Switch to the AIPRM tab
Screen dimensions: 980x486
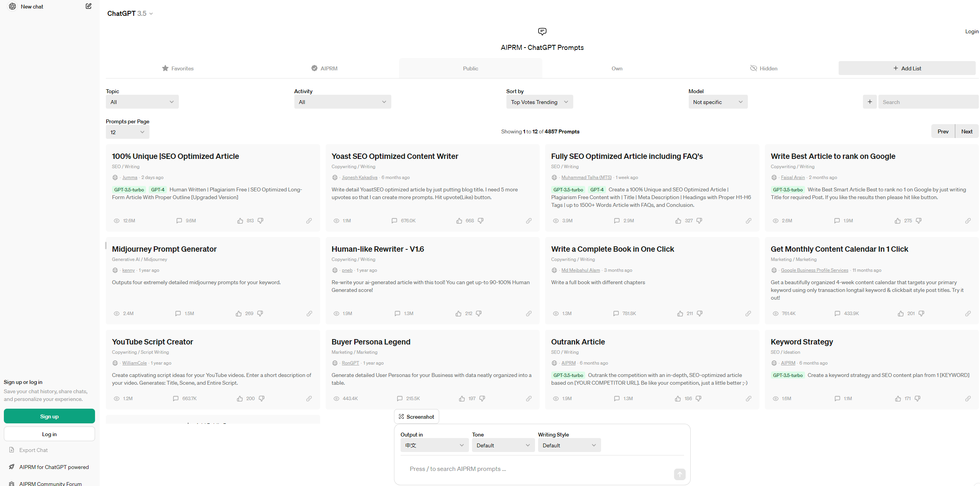tap(324, 68)
